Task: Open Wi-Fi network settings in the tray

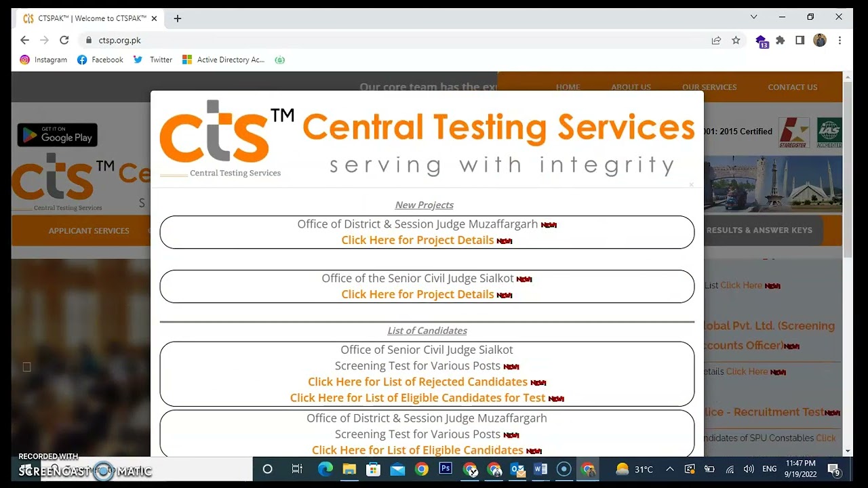Action: (x=730, y=469)
